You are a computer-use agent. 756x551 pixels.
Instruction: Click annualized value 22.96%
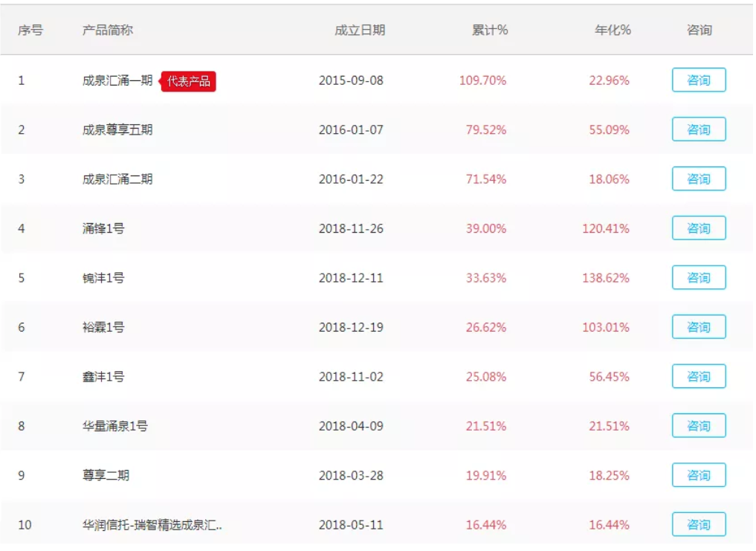tap(609, 80)
